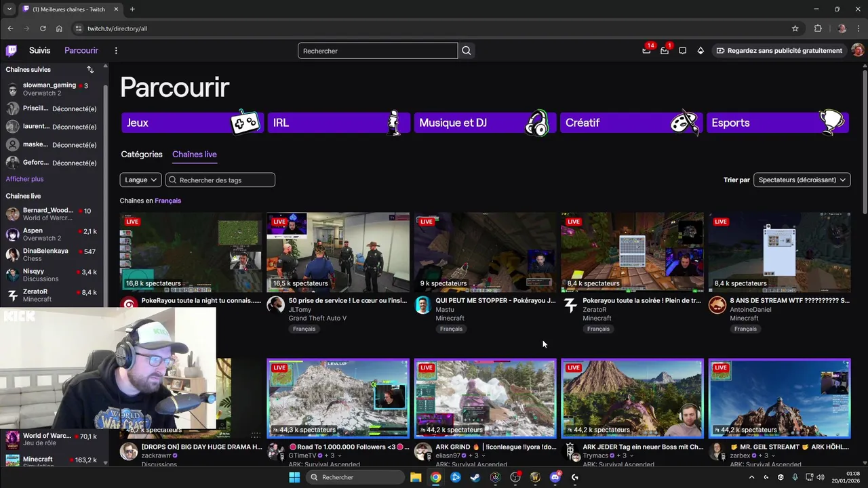Click the search magnifier button
The width and height of the screenshot is (868, 488).
click(467, 50)
